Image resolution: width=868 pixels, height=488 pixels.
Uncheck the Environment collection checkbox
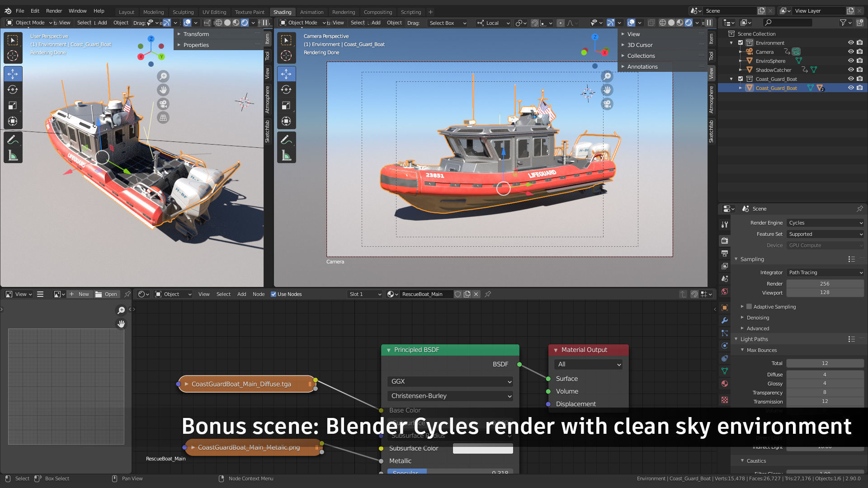(741, 42)
